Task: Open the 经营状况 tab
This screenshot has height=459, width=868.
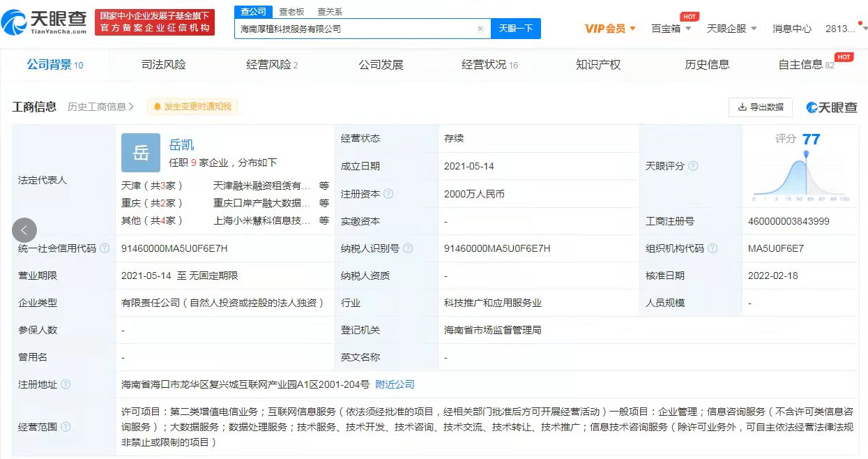Action: 483,63
